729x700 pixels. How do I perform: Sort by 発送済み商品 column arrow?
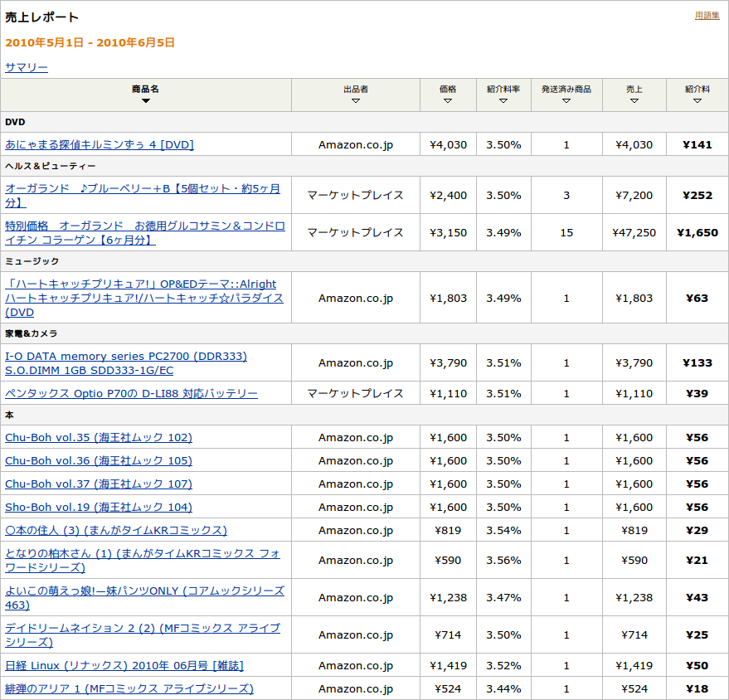point(566,101)
